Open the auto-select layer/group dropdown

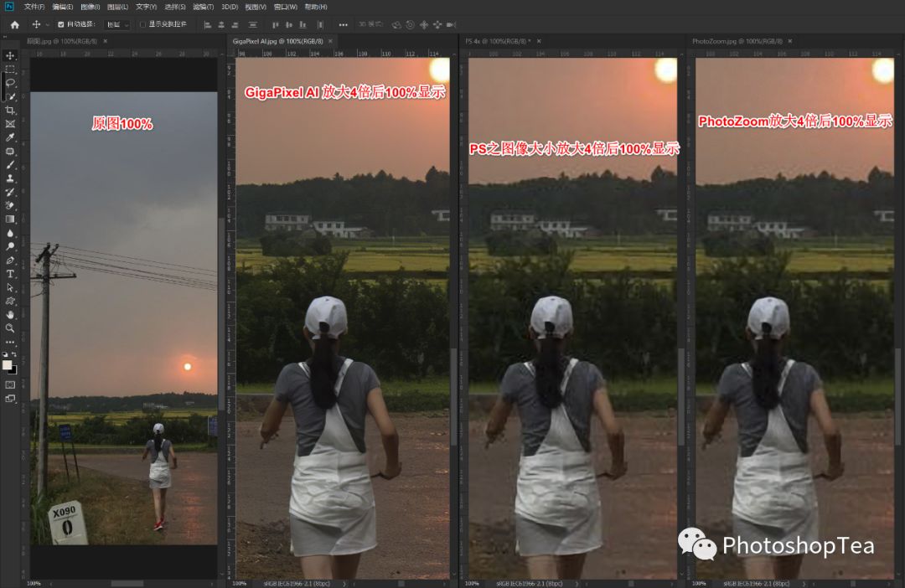[118, 25]
